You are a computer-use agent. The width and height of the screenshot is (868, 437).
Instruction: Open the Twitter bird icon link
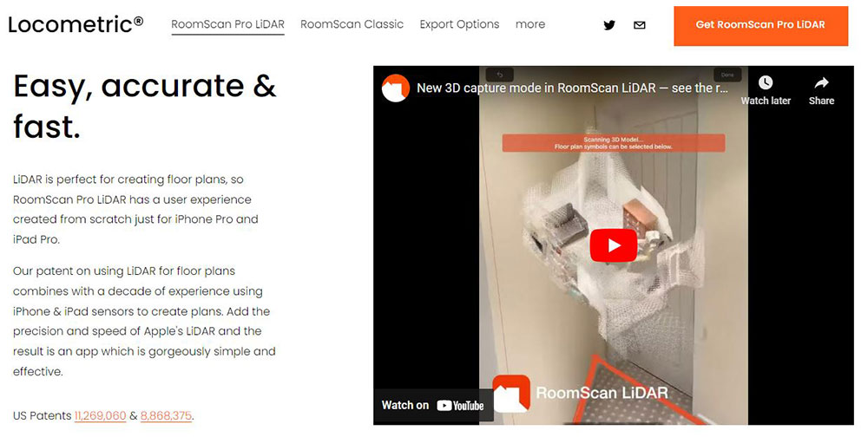[x=609, y=25]
